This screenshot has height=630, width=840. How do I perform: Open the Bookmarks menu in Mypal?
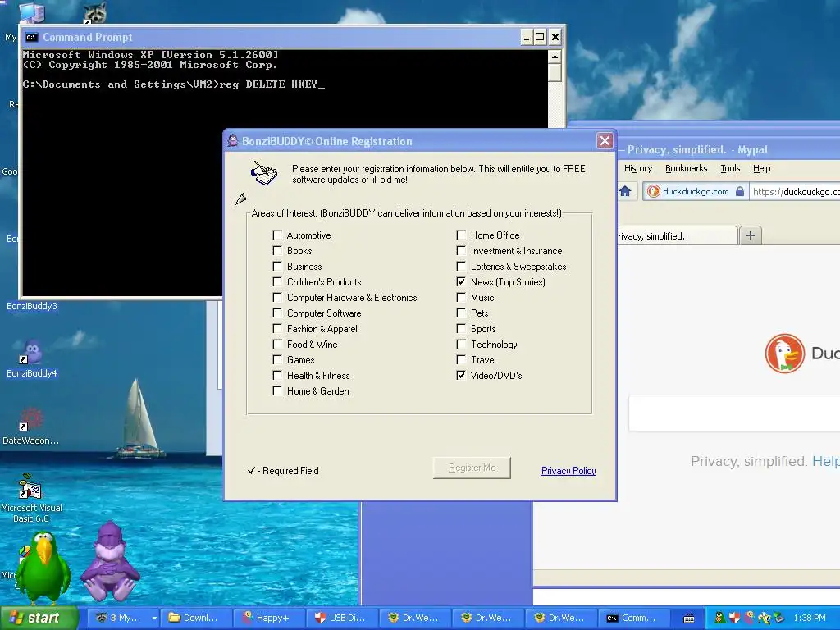tap(687, 168)
